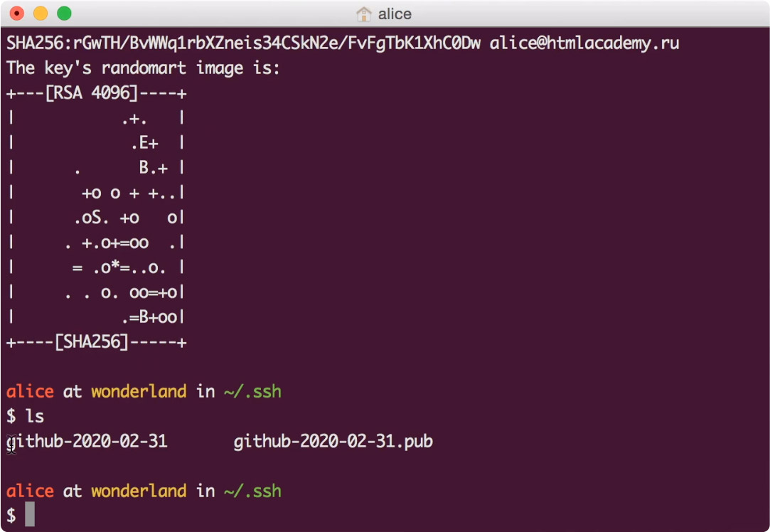Image resolution: width=770 pixels, height=532 pixels.
Task: Click the "alice" window title text
Action: pyautogui.click(x=395, y=14)
